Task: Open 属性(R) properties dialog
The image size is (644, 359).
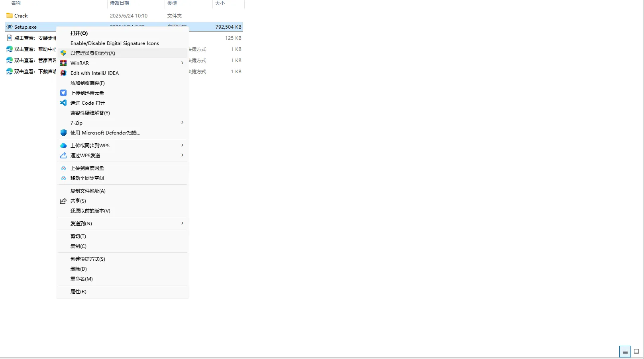Action: click(x=122, y=291)
